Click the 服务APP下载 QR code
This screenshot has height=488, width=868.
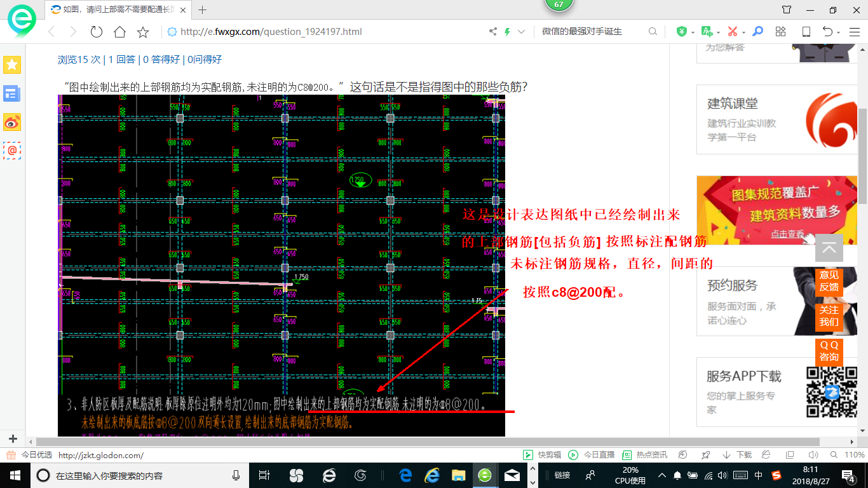coord(832,392)
